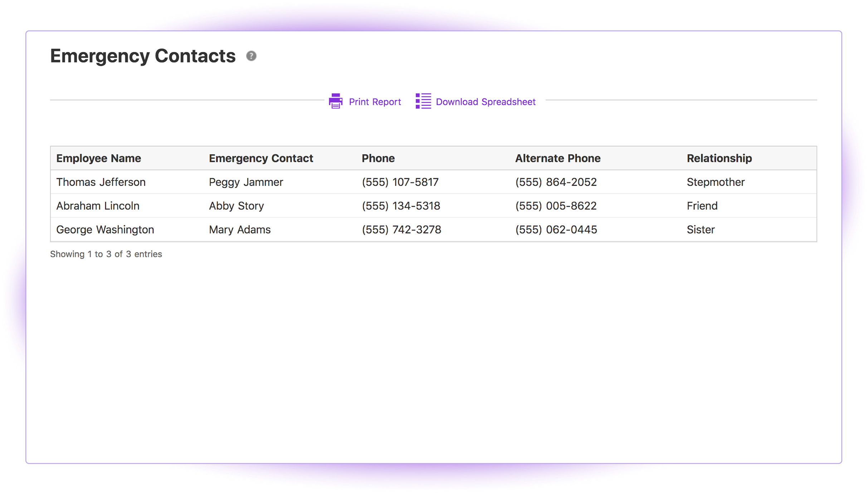Sort by Emergency Contact column header

[x=261, y=158]
